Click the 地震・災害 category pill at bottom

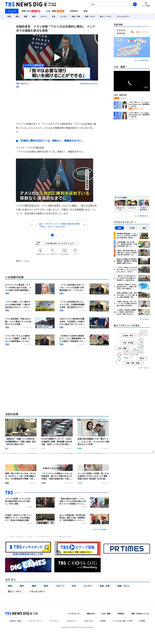(105, 586)
